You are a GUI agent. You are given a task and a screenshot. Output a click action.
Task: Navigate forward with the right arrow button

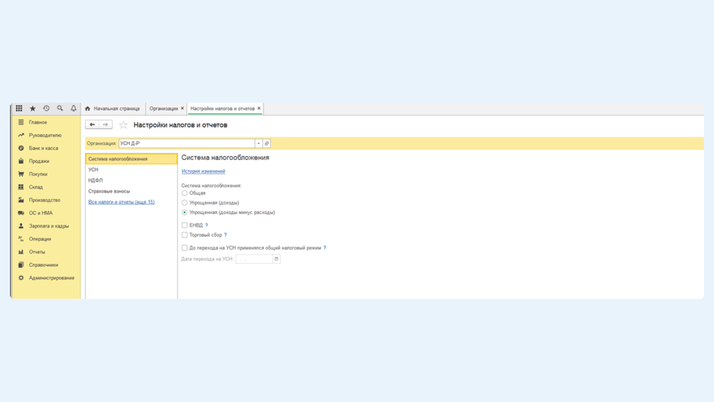click(106, 124)
